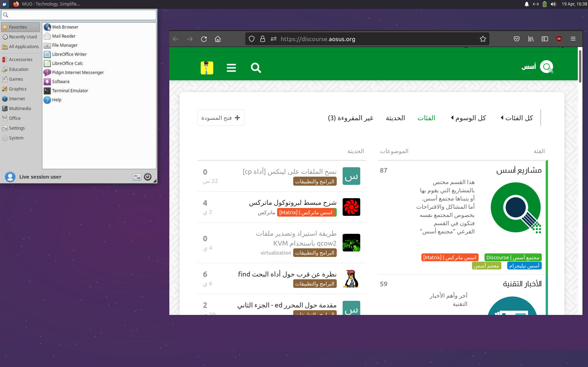Toggle the volume icon in the system tray
Viewport: 588px width, 367px height.
(x=553, y=4)
